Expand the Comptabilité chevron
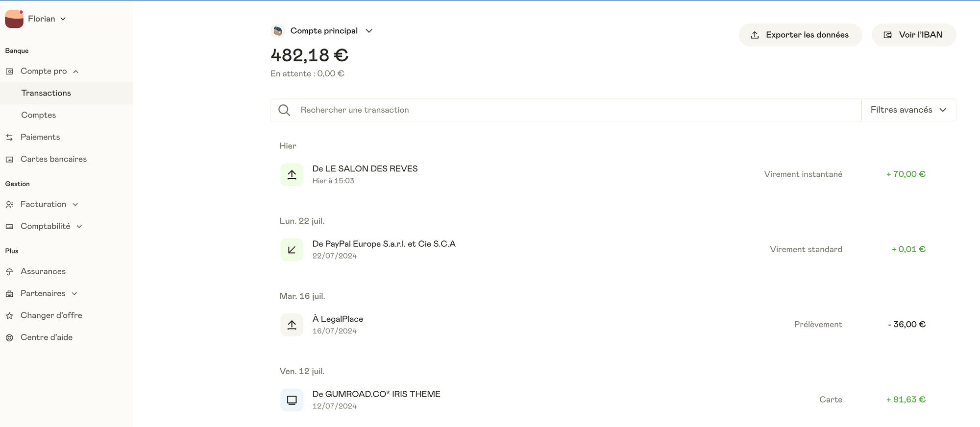Screen dimensions: 980x427 click(x=79, y=227)
